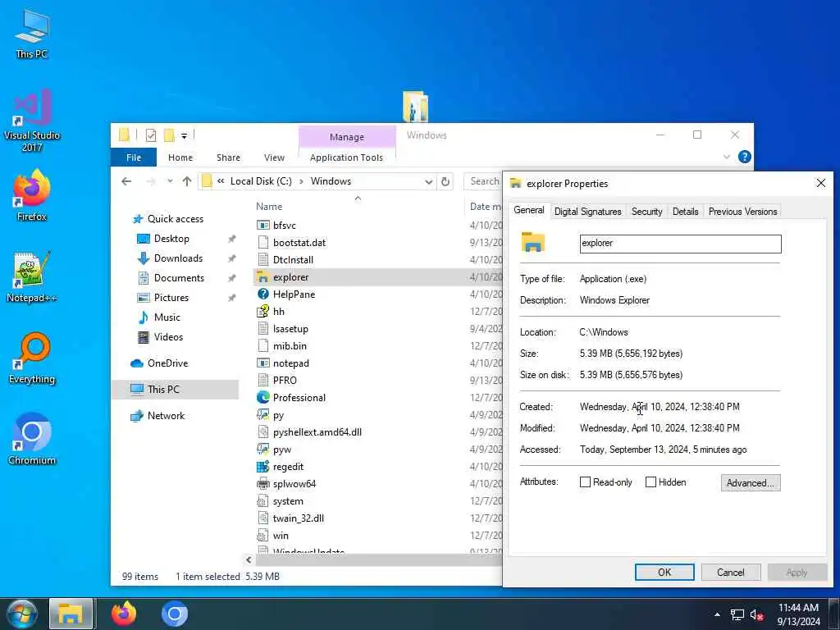Screen dimensions: 840x630
Task: Toggle the Read-only checkbox
Action: point(585,482)
